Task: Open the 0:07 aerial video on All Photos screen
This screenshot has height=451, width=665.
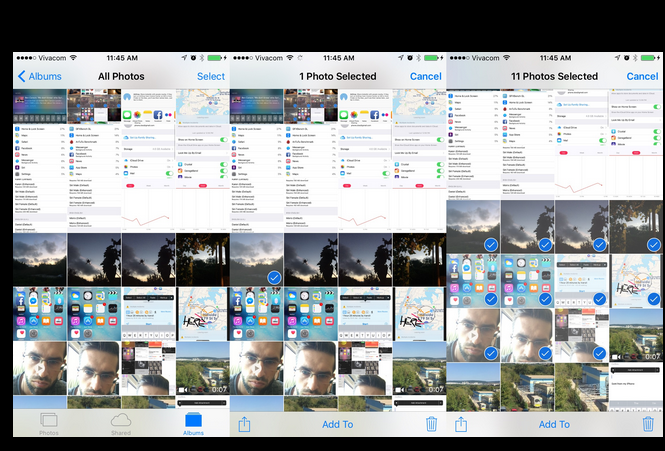Action: coord(203,368)
